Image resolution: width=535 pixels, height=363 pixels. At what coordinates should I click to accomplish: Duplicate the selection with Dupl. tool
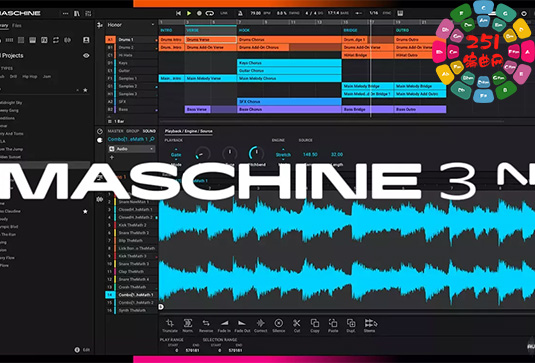(351, 325)
